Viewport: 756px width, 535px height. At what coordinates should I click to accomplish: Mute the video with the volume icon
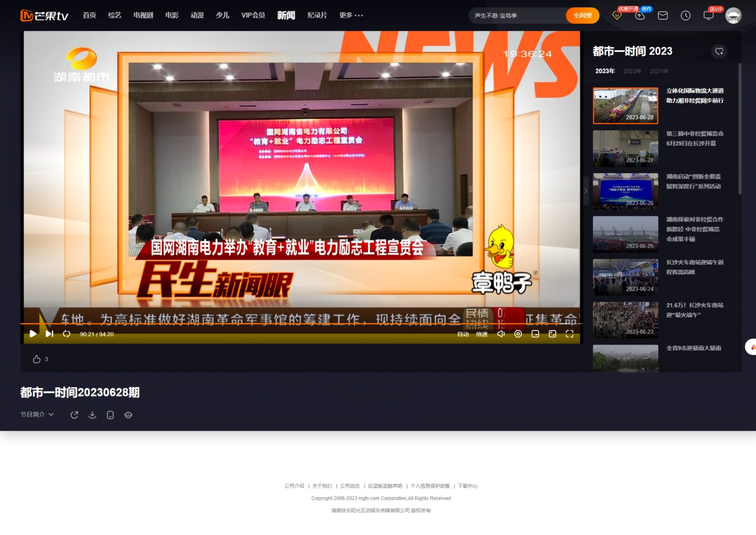pos(501,334)
